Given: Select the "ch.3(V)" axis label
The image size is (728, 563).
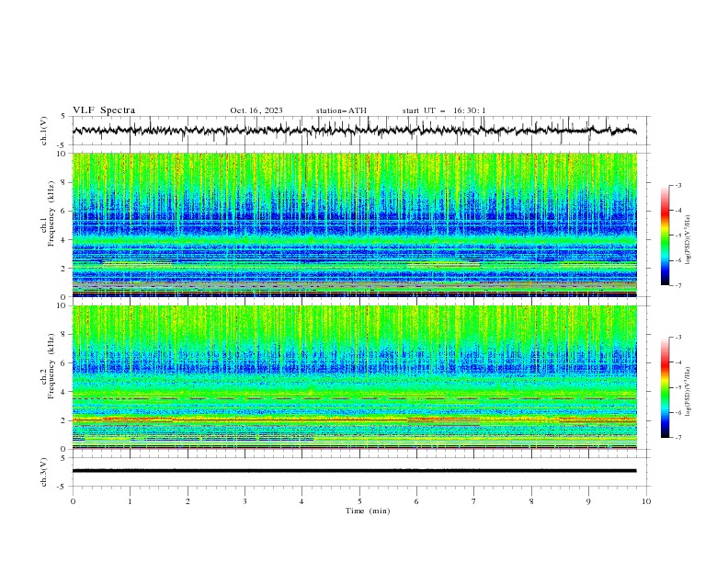Looking at the screenshot, I should coord(44,473).
